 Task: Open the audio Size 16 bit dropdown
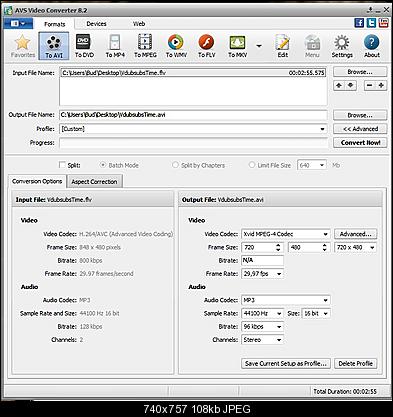coord(316,313)
